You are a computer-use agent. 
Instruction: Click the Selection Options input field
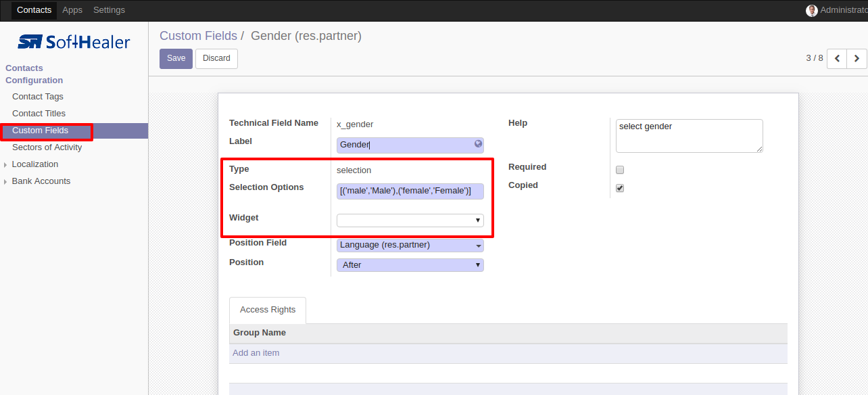pos(410,191)
